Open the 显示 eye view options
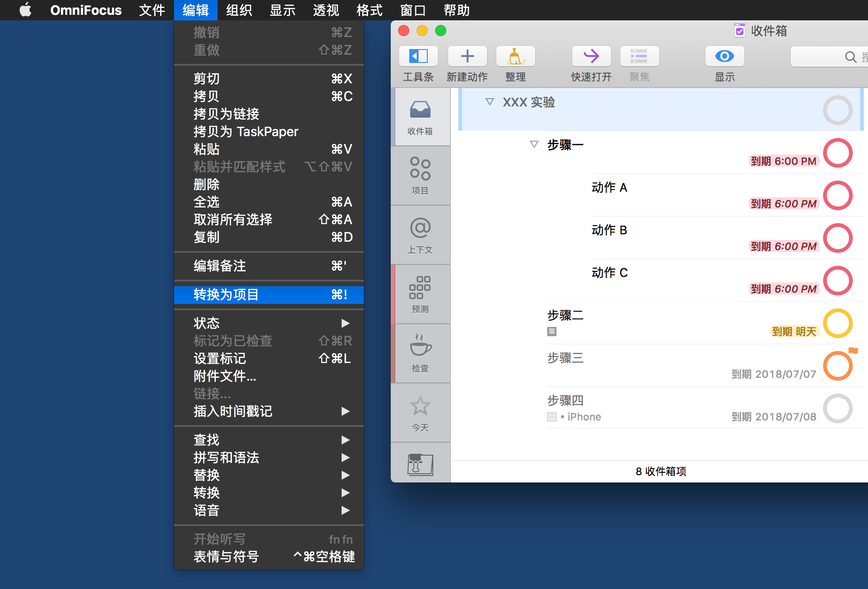This screenshot has width=868, height=589. pos(724,56)
